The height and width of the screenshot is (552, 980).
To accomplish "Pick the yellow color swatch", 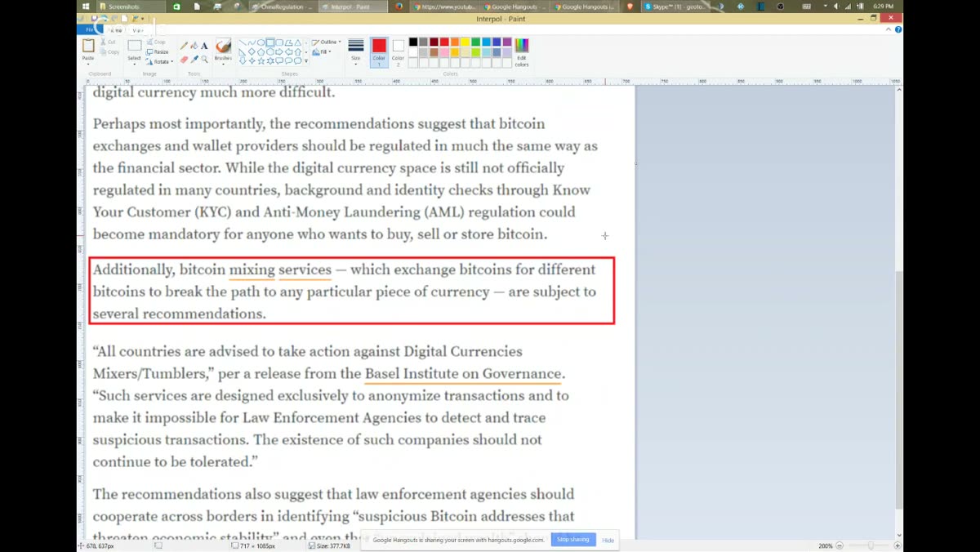I will click(x=465, y=42).
